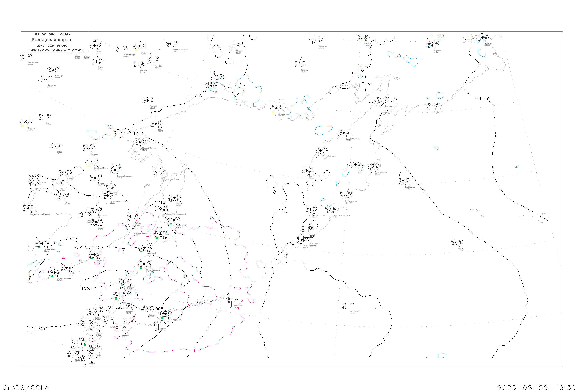Viewport: 588px width, 392px height.
Task: Click the Южно-Сахалинск station name label
Action: click(153, 270)
